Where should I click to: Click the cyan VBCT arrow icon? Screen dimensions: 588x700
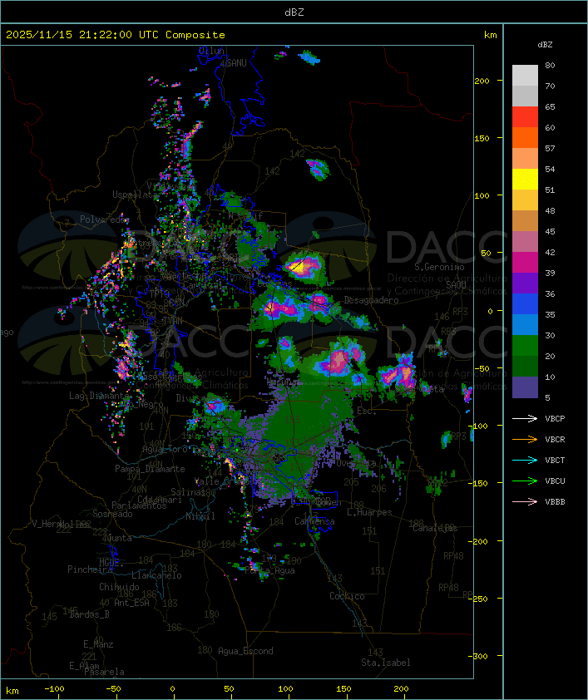point(525,460)
